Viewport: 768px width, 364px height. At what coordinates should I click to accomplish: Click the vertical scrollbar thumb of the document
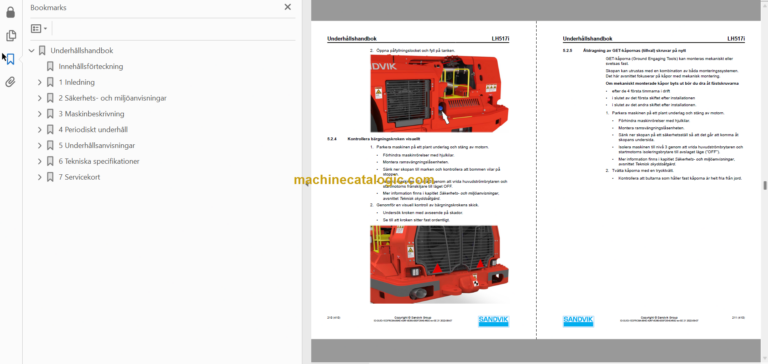[x=765, y=185]
